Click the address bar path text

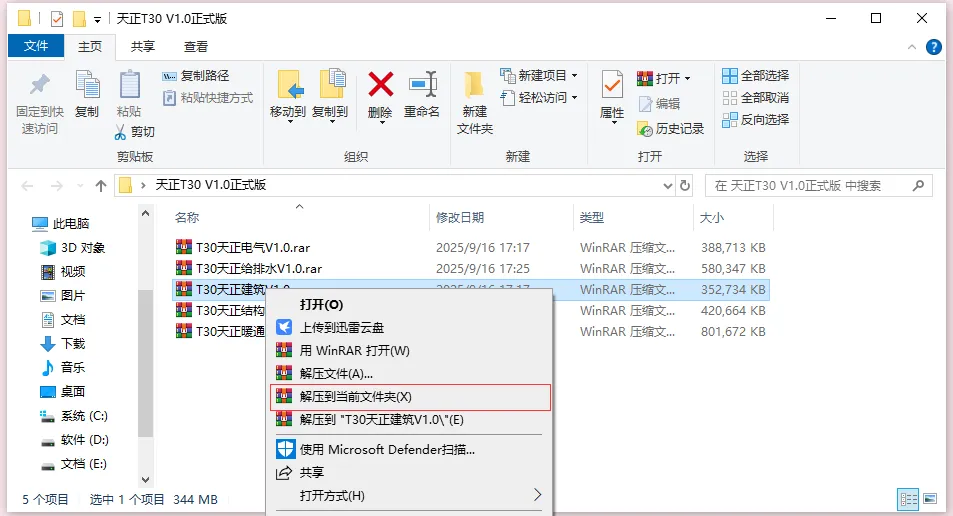point(210,185)
